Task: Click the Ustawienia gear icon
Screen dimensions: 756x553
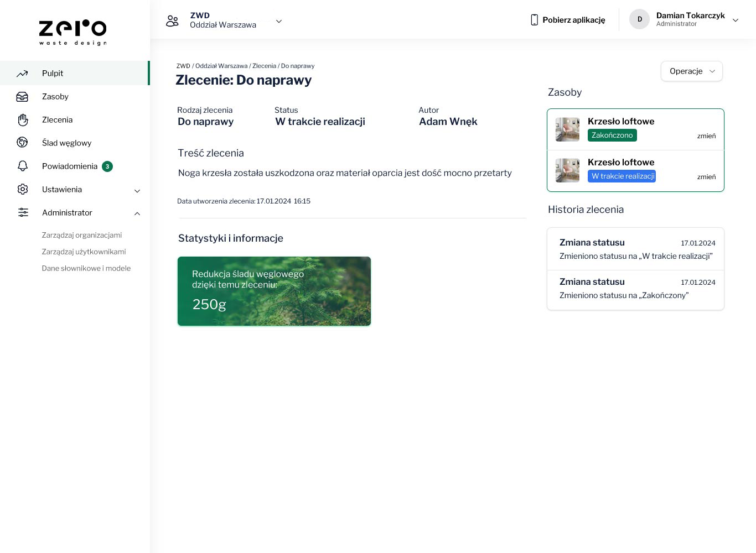Action: tap(23, 189)
